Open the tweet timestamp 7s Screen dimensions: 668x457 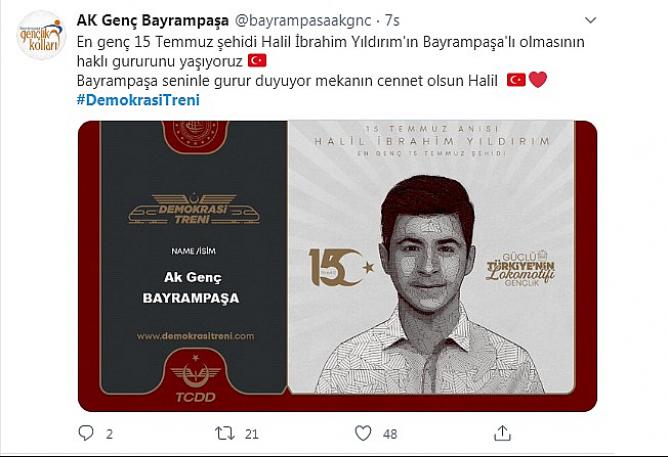(392, 20)
